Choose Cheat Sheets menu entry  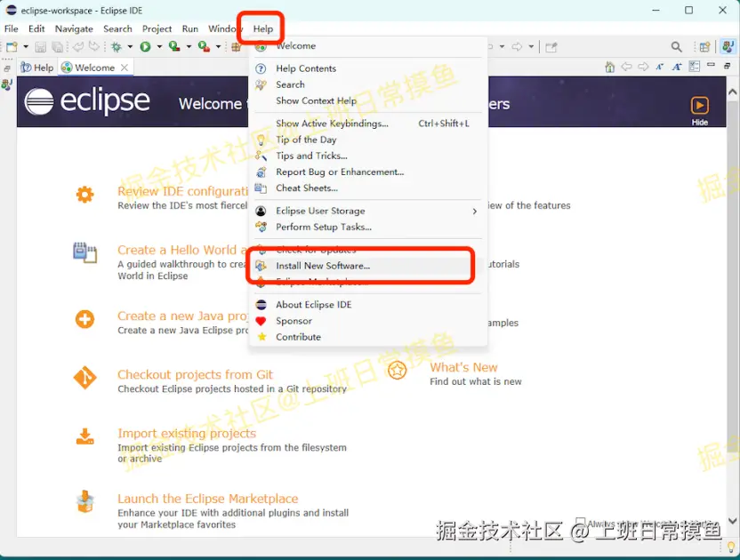(x=368, y=188)
